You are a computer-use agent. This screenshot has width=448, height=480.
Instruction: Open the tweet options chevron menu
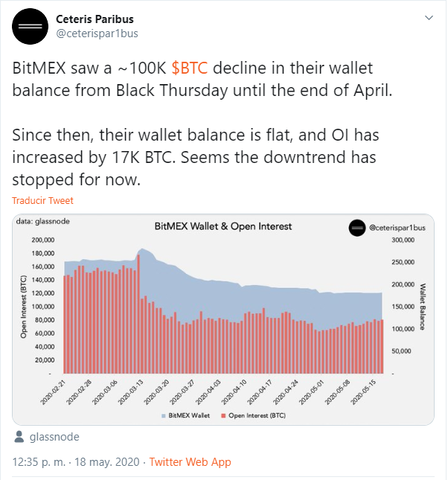point(429,18)
